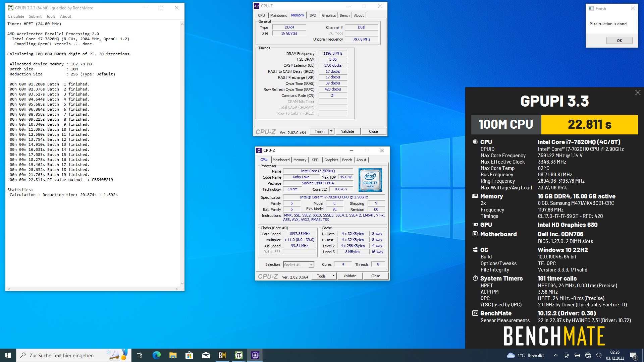Open the Mail app on the taskbar
The image size is (644, 362).
[206, 355]
